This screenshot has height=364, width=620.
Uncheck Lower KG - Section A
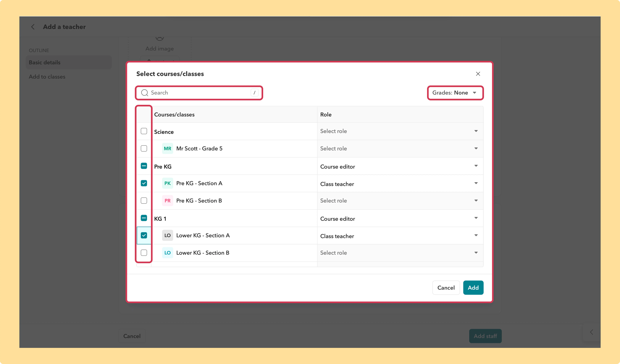tap(144, 235)
